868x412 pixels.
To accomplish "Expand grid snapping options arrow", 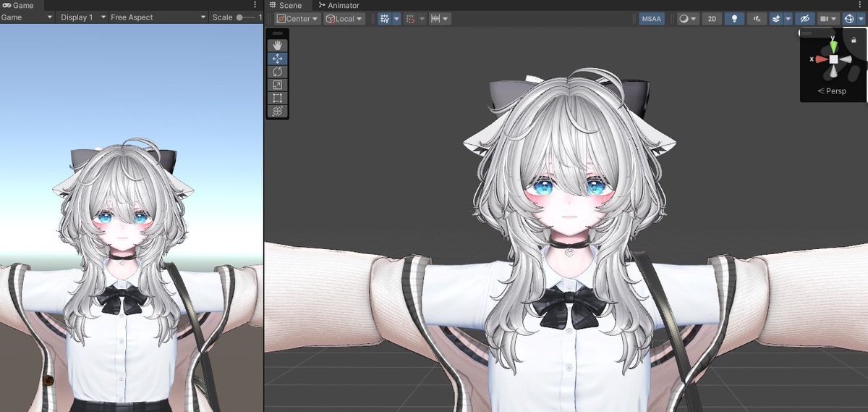I will (396, 19).
